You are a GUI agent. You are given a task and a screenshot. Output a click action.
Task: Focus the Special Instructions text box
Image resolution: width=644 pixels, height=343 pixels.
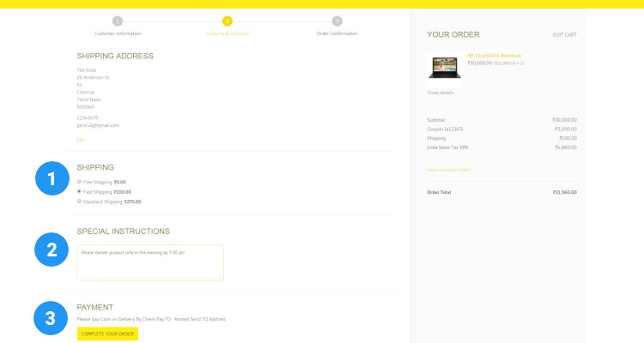point(150,262)
